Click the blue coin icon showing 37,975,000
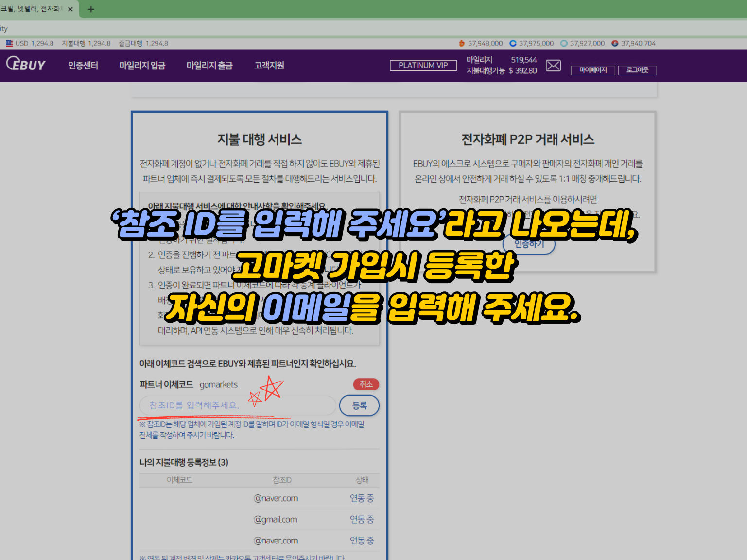This screenshot has width=747, height=560. [x=513, y=43]
